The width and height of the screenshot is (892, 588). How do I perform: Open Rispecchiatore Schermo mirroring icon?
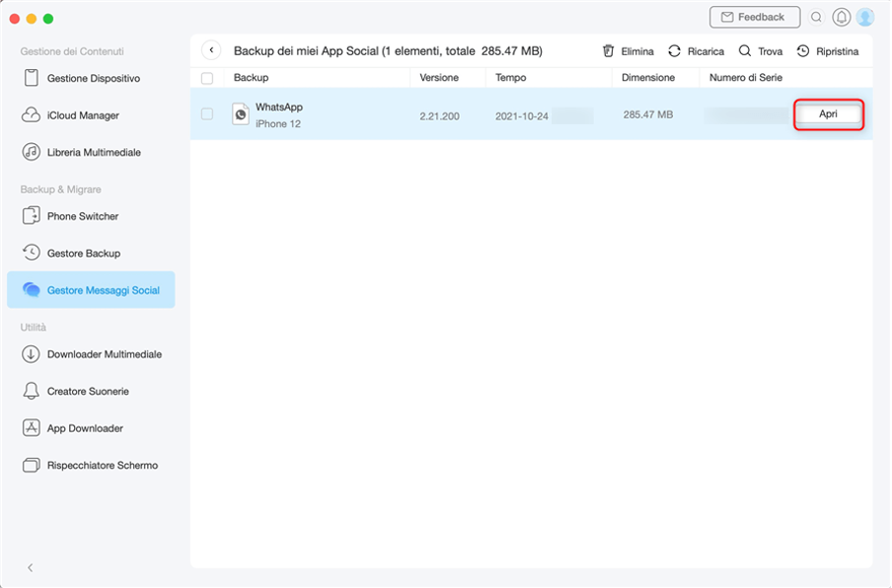(31, 466)
